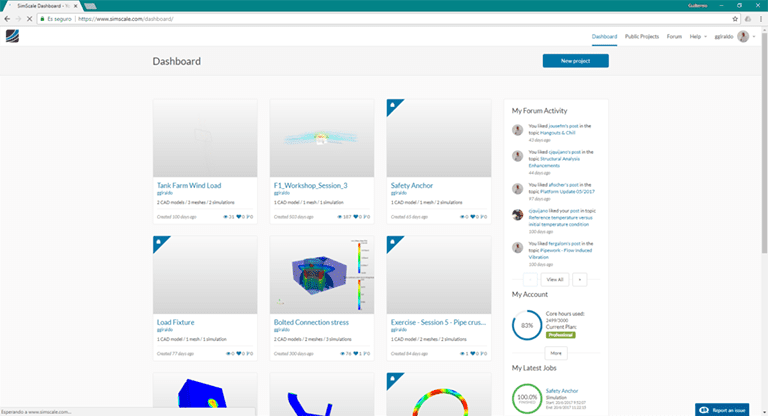Click the user avatar in header

pyautogui.click(x=743, y=36)
